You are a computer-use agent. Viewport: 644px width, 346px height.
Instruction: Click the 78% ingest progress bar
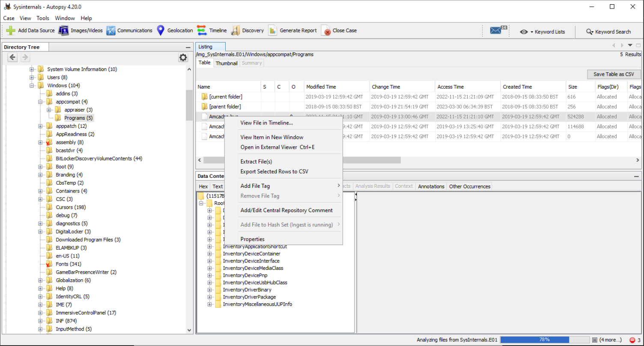point(544,340)
